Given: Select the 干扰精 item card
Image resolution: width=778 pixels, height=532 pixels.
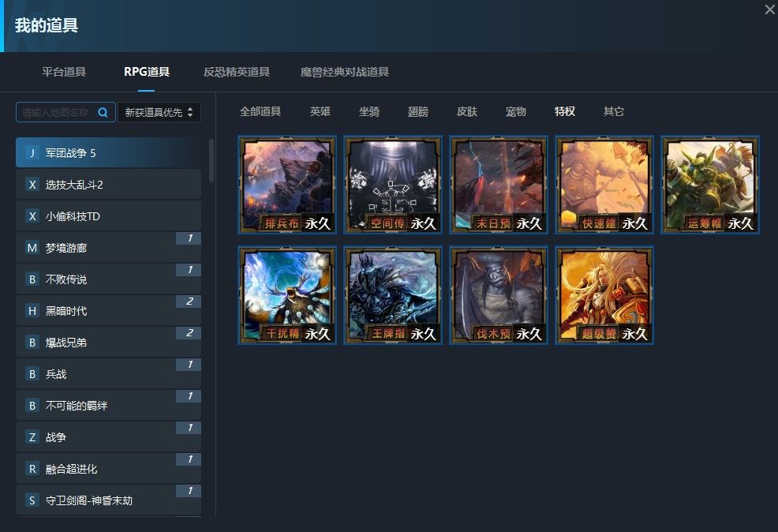Looking at the screenshot, I should click(x=287, y=295).
